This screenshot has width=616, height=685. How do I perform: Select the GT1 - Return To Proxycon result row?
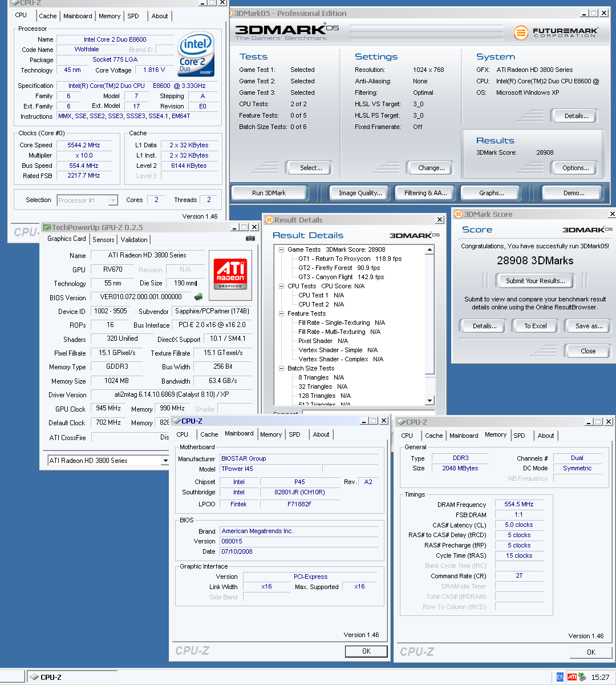(x=350, y=259)
